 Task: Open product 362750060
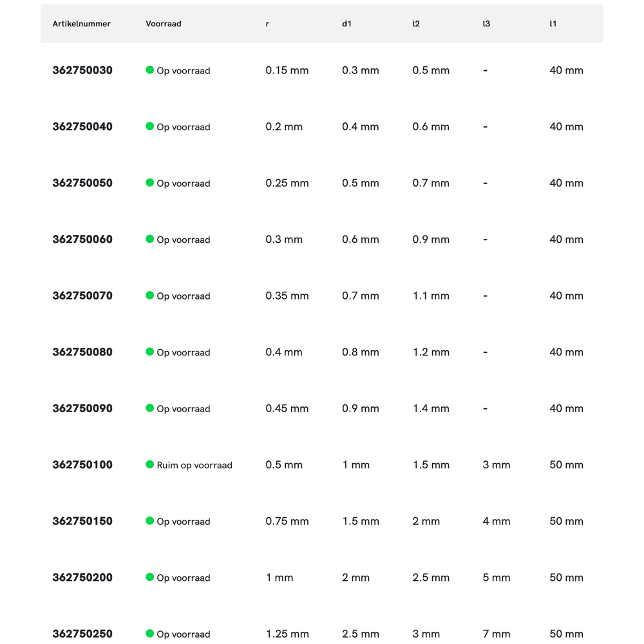click(82, 240)
